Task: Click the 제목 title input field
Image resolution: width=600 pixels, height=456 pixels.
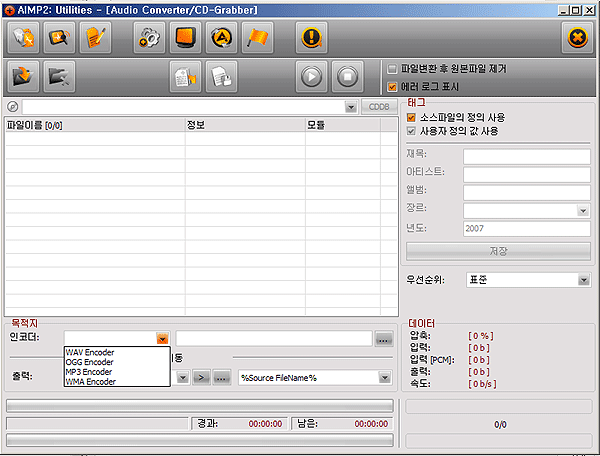Action: point(527,156)
